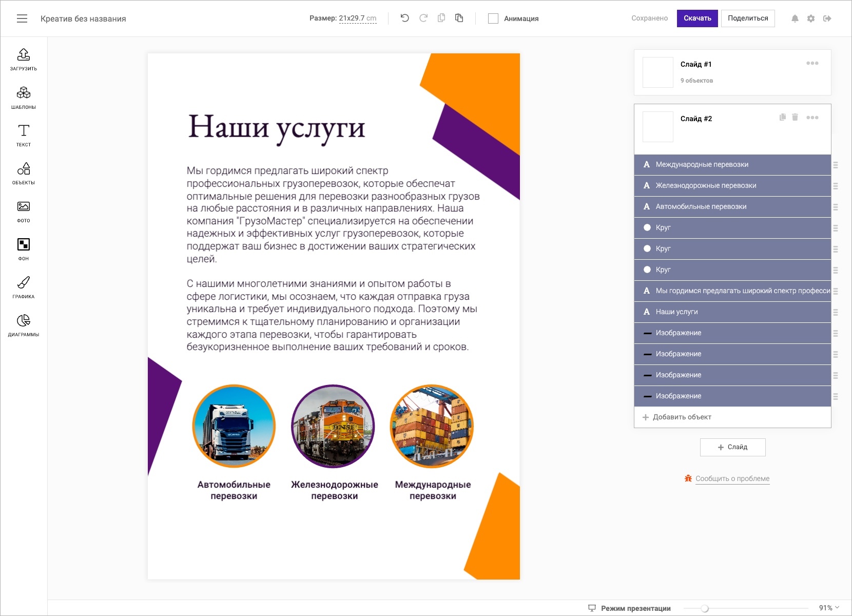Select the Железнодорожные перевозки layer
852x616 pixels.
click(732, 186)
